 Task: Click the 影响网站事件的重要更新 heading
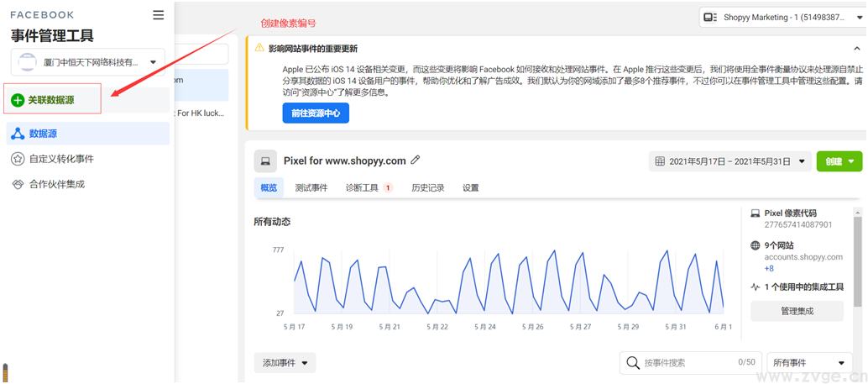(x=313, y=49)
